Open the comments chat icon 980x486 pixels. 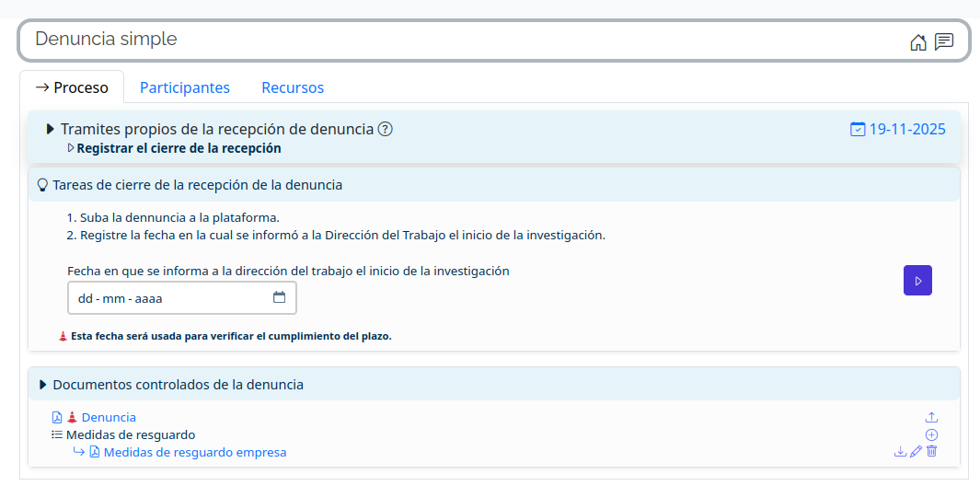(x=944, y=41)
